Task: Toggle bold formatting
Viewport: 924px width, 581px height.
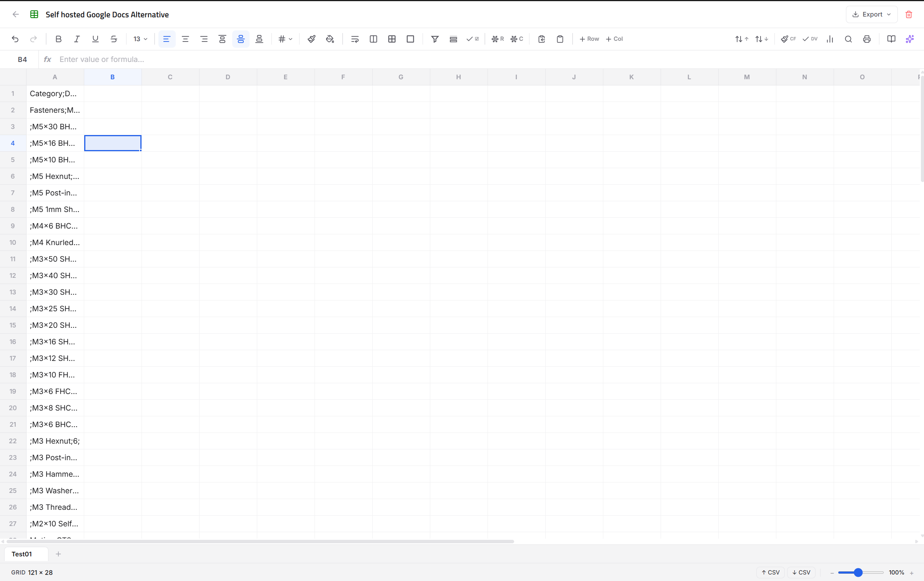Action: tap(58, 39)
